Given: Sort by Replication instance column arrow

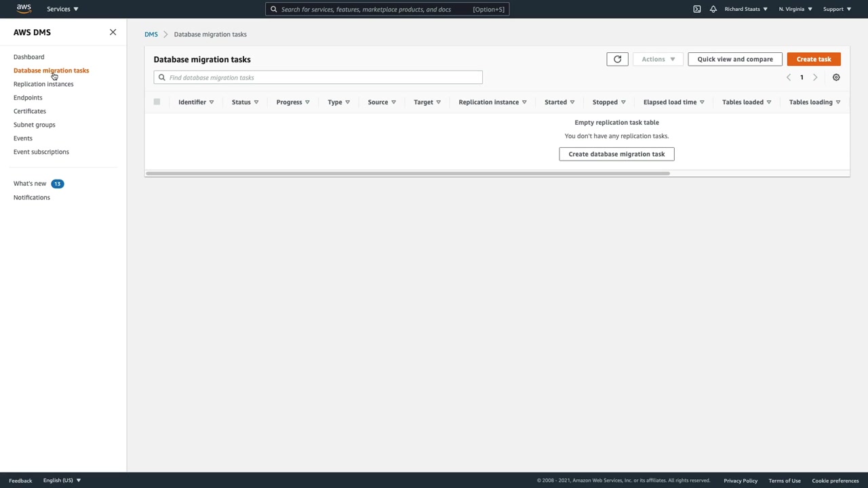Looking at the screenshot, I should pyautogui.click(x=524, y=102).
